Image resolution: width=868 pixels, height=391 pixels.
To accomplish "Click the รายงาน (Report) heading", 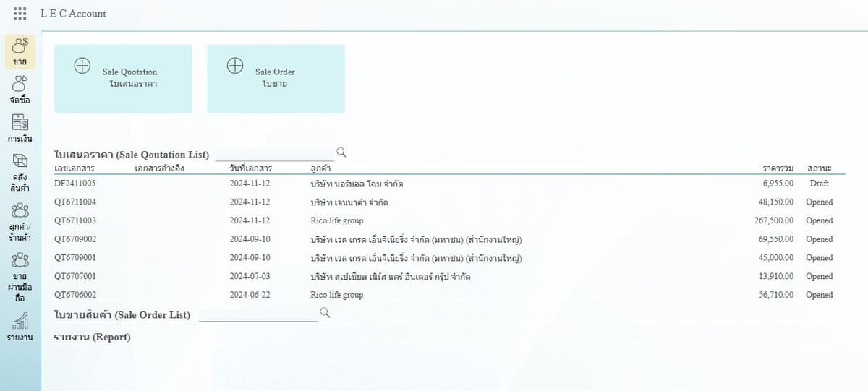I will [93, 337].
